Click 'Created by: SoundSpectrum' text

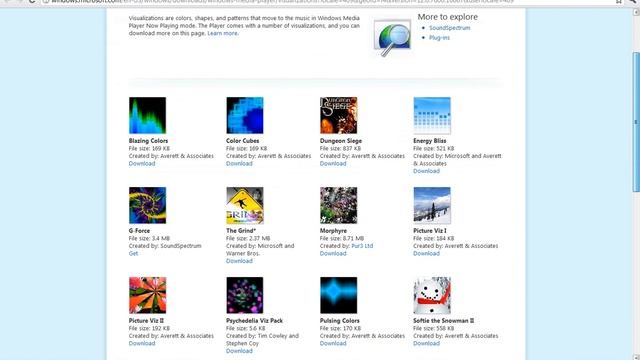(x=165, y=246)
